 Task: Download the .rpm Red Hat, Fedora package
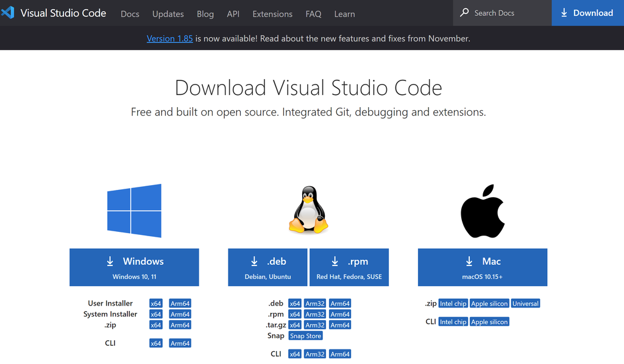click(x=349, y=267)
